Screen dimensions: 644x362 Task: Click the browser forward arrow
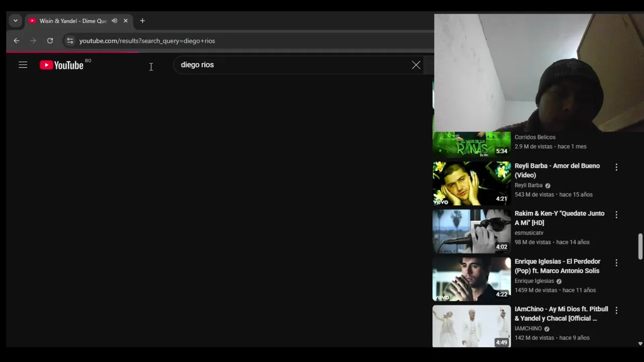(33, 41)
